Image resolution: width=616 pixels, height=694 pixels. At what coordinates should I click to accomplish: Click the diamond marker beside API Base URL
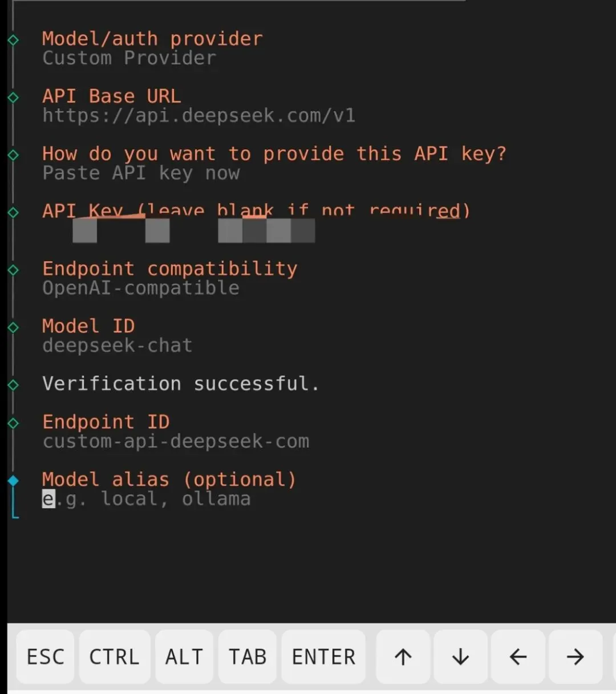pos(13,98)
